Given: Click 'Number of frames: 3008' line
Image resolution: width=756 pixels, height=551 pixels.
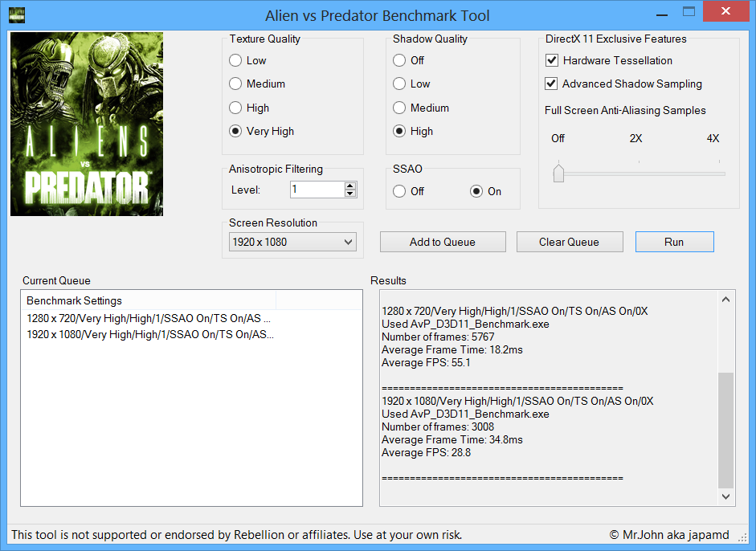Looking at the screenshot, I should pos(438,427).
